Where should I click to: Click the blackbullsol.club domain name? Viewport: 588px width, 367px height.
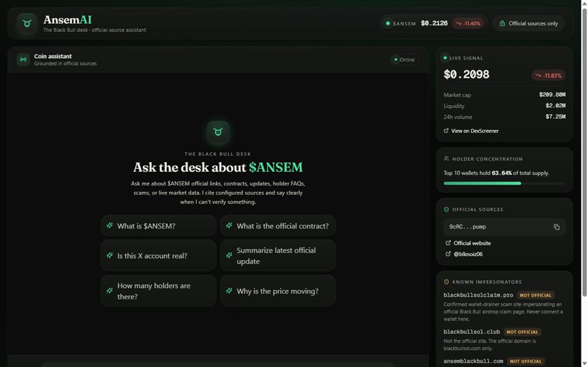pos(472,332)
